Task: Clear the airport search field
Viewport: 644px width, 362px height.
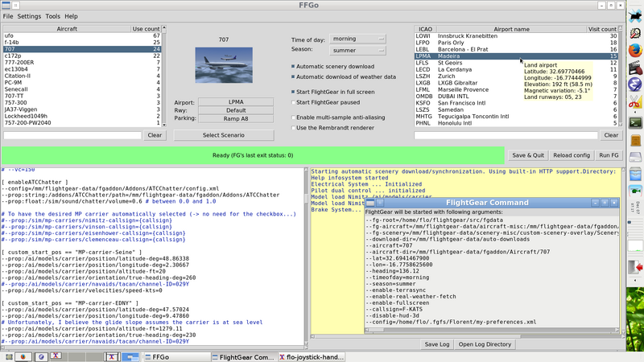Action: point(611,135)
